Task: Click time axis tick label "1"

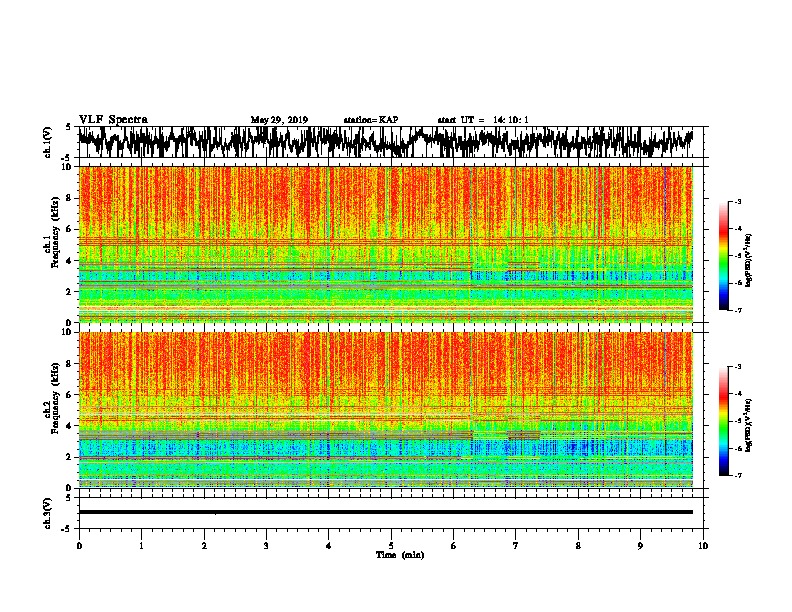Action: (x=142, y=546)
